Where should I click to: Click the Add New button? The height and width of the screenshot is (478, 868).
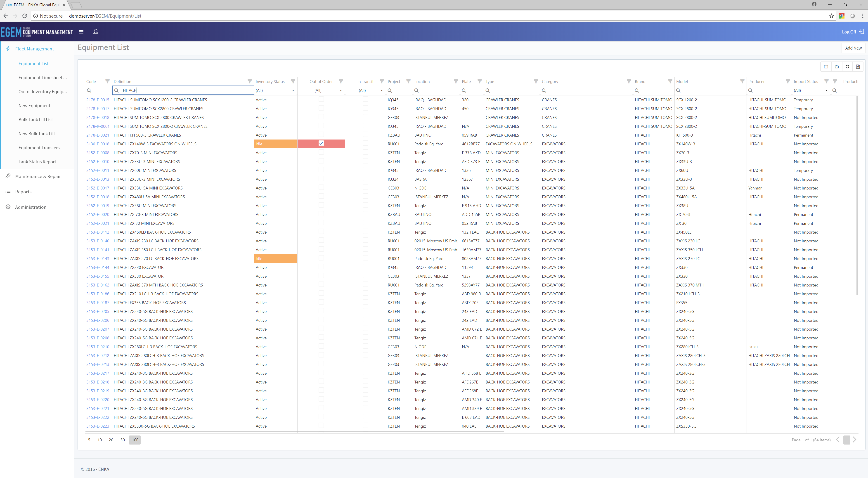pyautogui.click(x=853, y=48)
